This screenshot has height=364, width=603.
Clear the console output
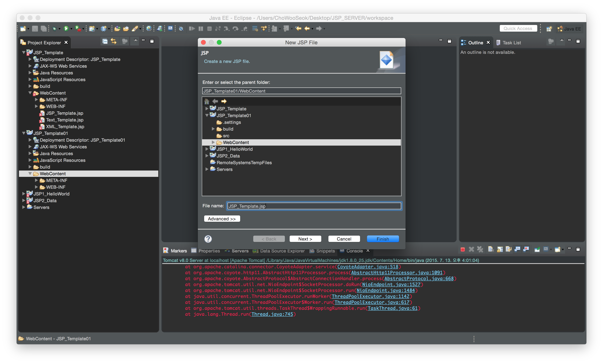[x=490, y=249]
